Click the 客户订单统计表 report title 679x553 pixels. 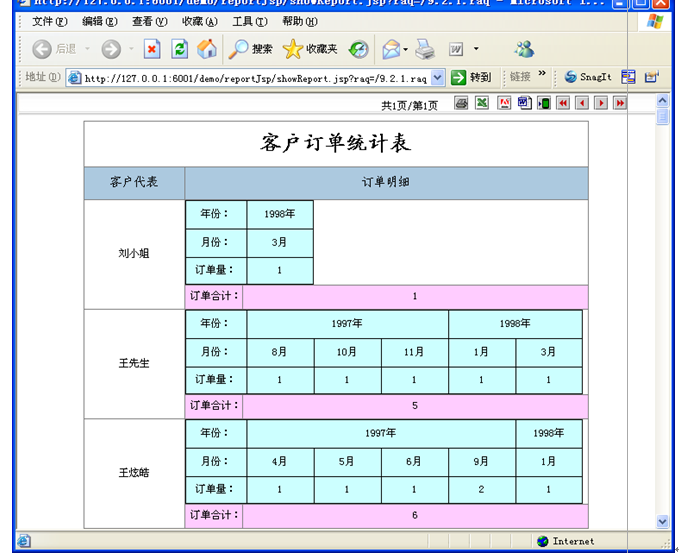pyautogui.click(x=336, y=143)
